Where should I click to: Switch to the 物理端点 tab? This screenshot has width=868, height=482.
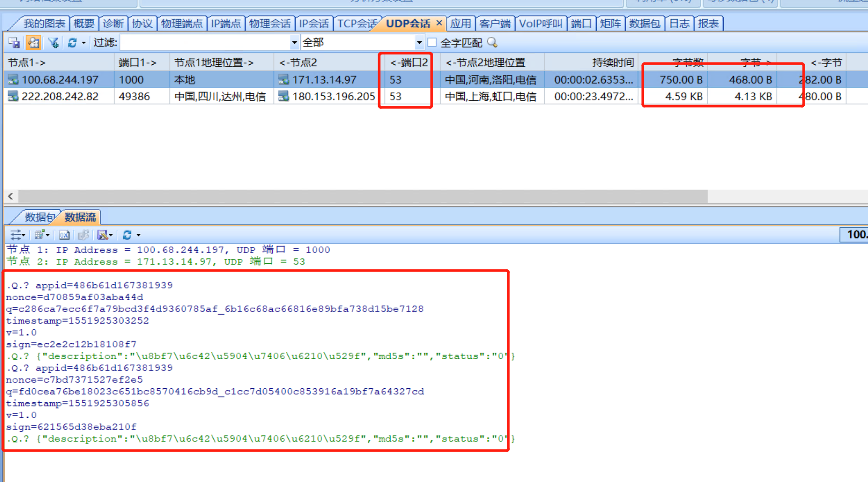pyautogui.click(x=182, y=23)
